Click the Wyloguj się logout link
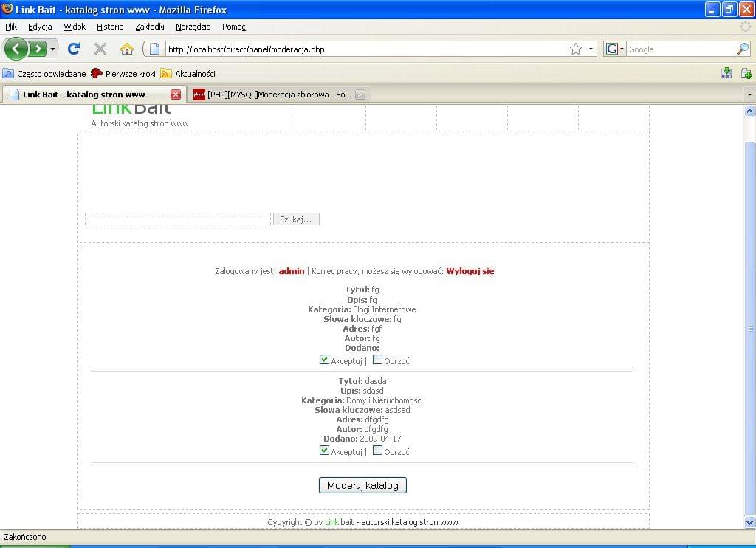Screen dimensions: 756x548 pyautogui.click(x=470, y=271)
